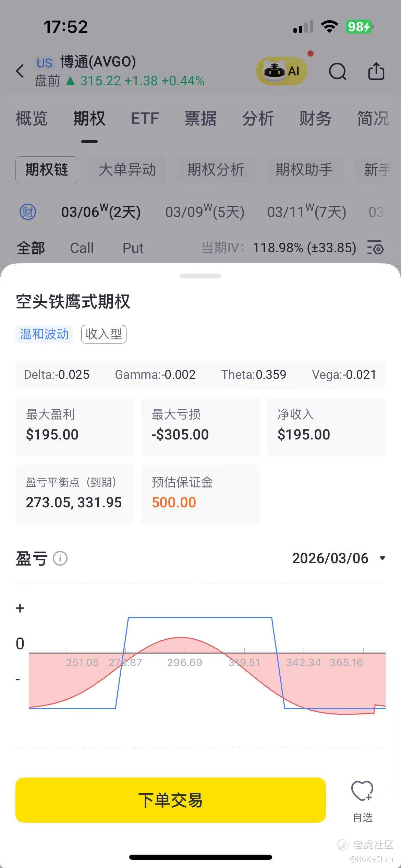The image size is (401, 868).
Task: Tap the back arrow icon
Action: coord(20,71)
